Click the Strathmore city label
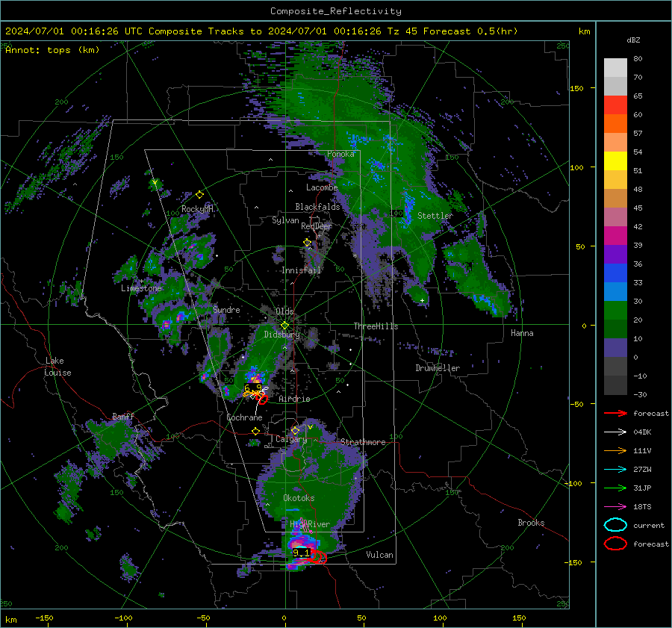 pyautogui.click(x=363, y=442)
